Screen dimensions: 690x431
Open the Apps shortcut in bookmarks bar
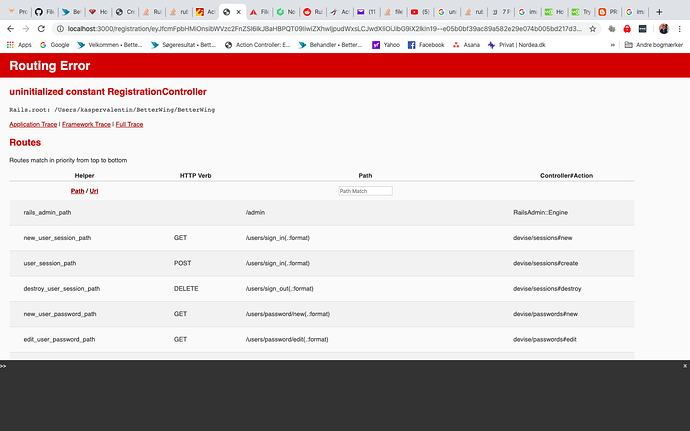click(19, 45)
